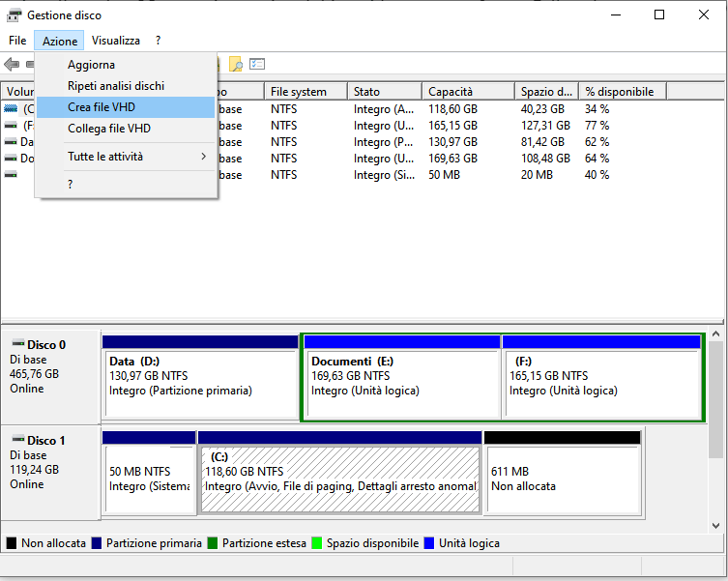
Task: Click the help search toolbar icon
Action: pyautogui.click(x=236, y=64)
